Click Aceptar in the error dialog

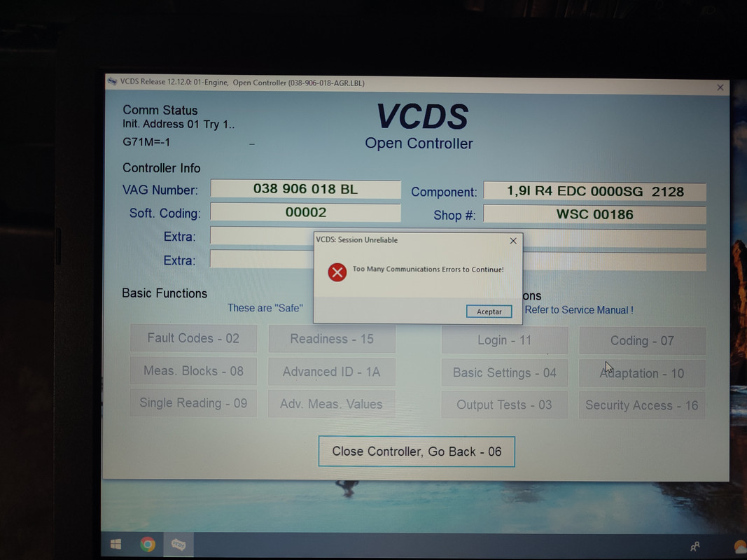click(489, 311)
